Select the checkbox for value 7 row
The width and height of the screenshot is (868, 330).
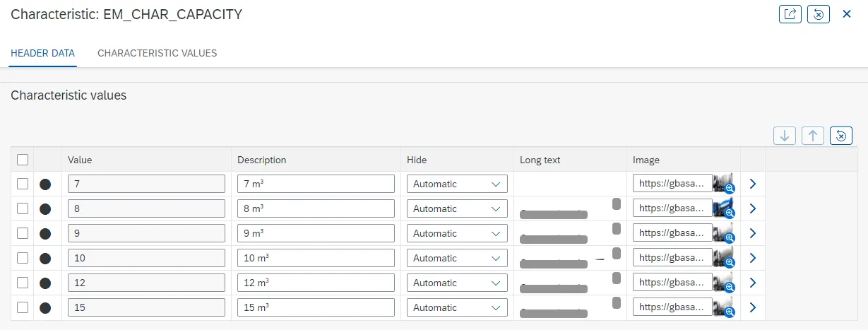(x=23, y=184)
